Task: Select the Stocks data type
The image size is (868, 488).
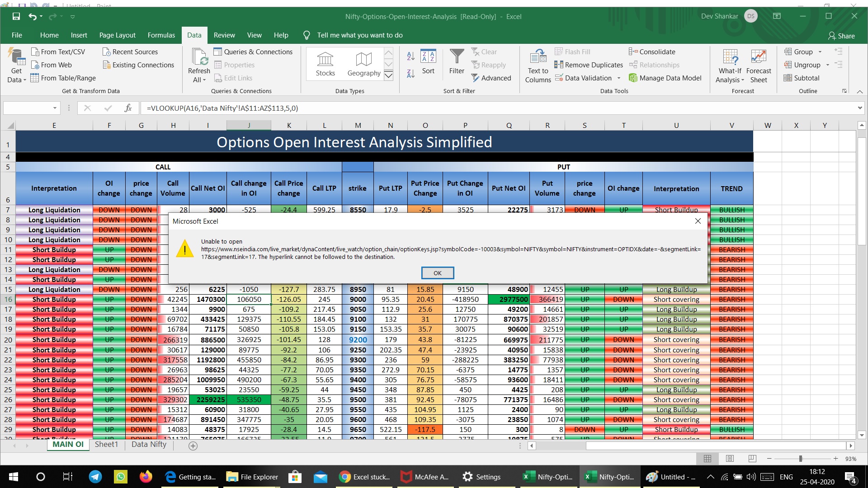Action: [x=325, y=64]
